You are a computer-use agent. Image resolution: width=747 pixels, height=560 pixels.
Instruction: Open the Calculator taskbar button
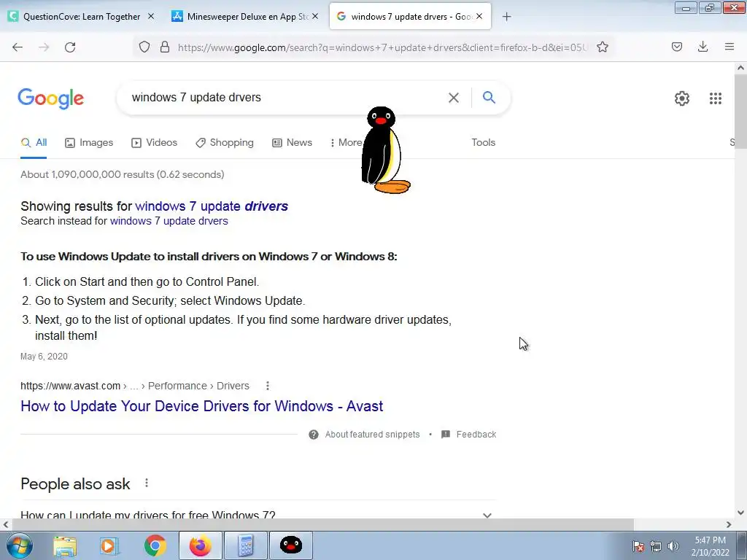[246, 545]
